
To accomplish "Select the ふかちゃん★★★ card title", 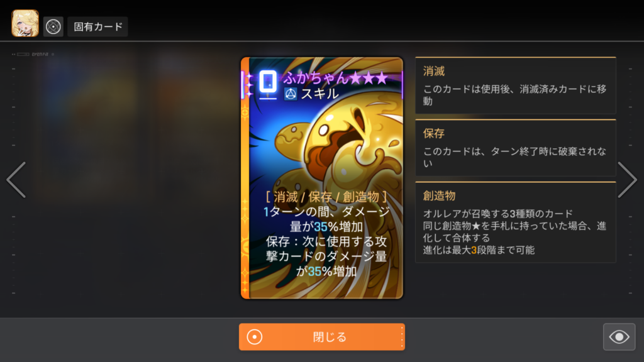I will click(336, 78).
